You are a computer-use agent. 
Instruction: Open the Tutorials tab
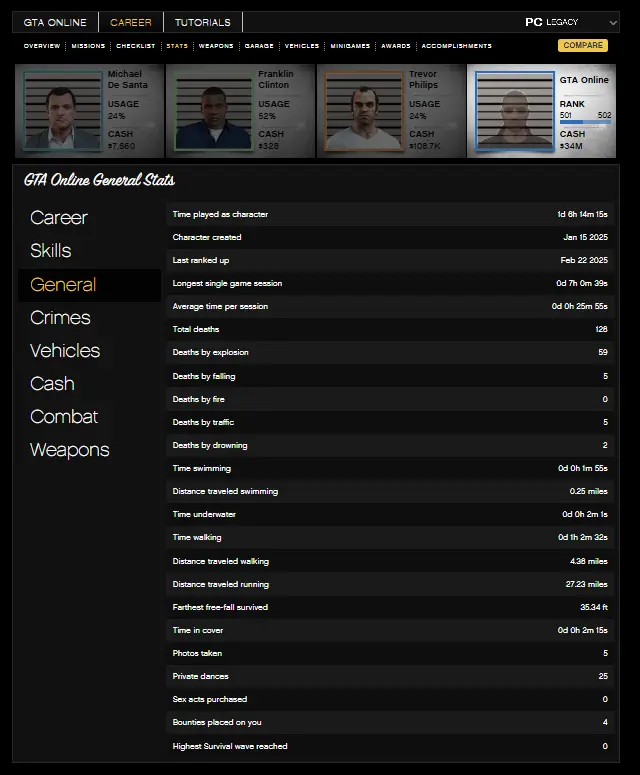click(x=203, y=22)
